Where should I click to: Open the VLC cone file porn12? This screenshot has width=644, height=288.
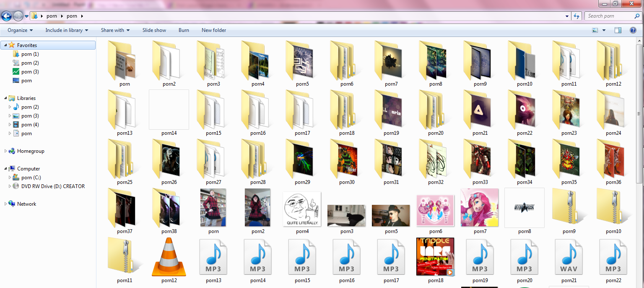coord(169,257)
